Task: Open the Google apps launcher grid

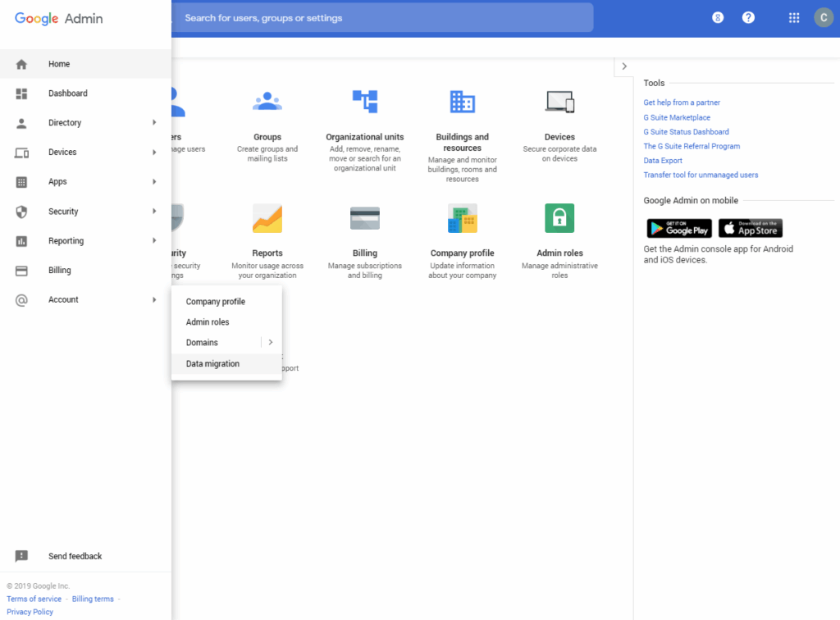Action: [794, 18]
